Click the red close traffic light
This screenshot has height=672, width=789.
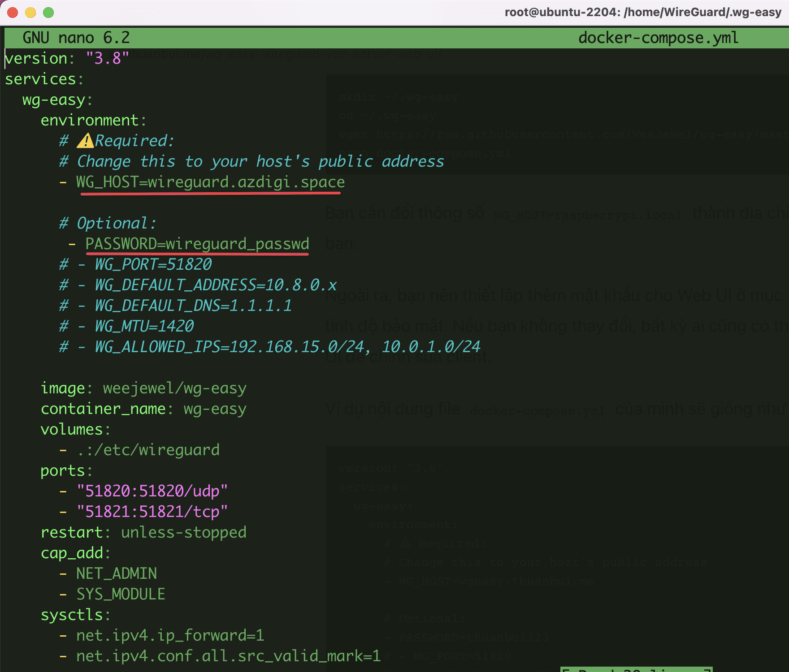click(13, 13)
